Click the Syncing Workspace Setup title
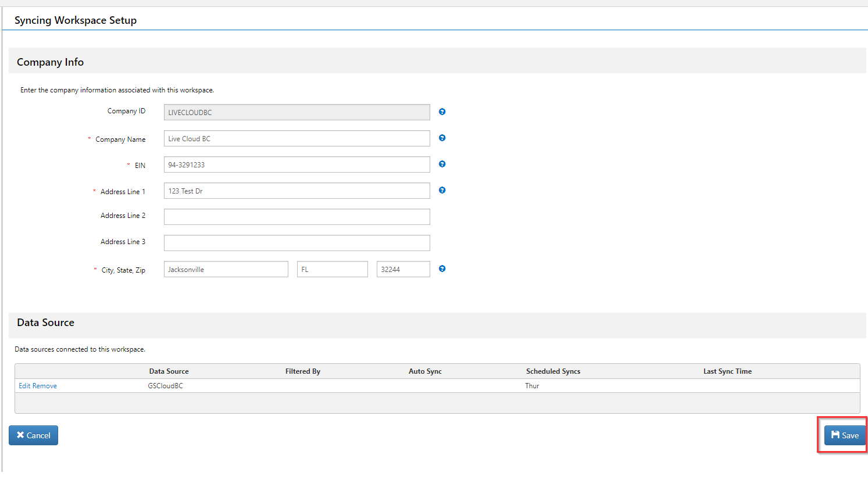 (76, 20)
